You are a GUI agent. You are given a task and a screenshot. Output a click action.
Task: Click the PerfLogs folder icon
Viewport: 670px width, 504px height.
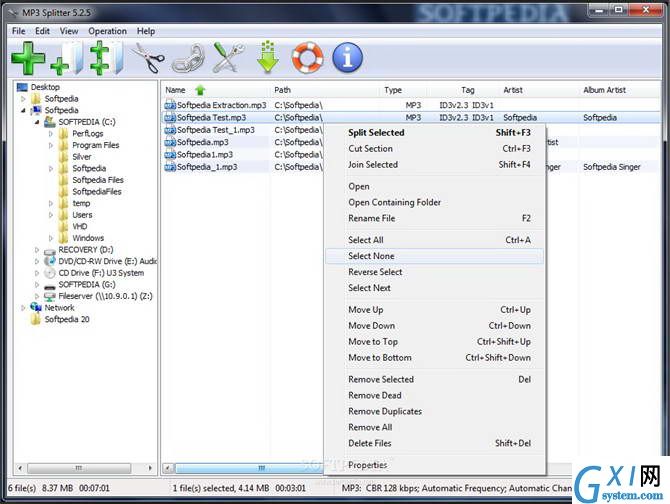[63, 134]
